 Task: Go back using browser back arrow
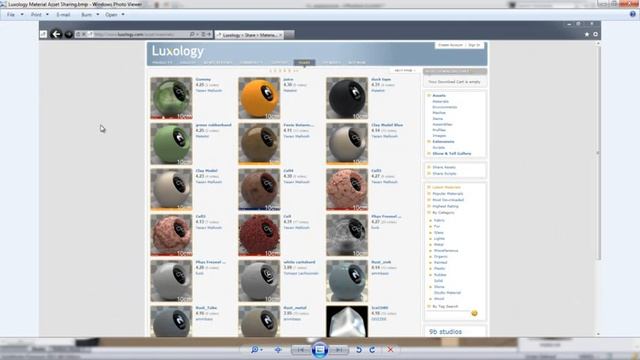click(56, 34)
